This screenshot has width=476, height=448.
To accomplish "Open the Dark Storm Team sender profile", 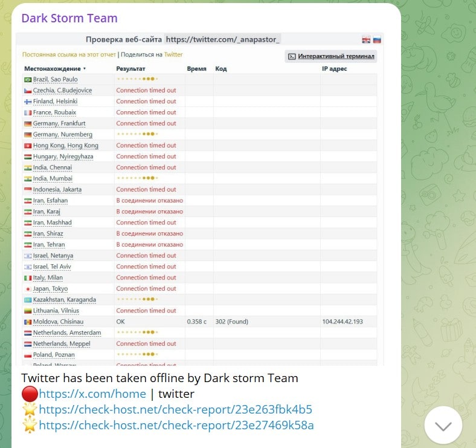I will tap(69, 18).
